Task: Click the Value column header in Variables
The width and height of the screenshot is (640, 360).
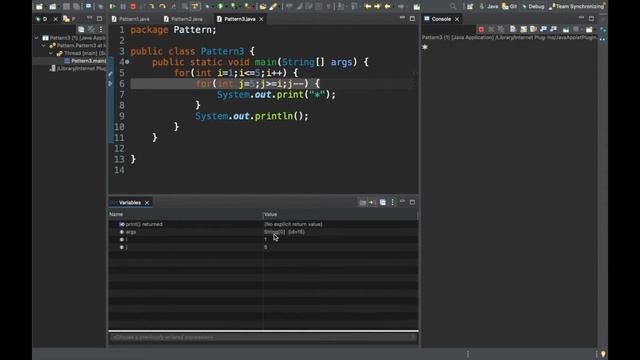Action: tap(340, 214)
